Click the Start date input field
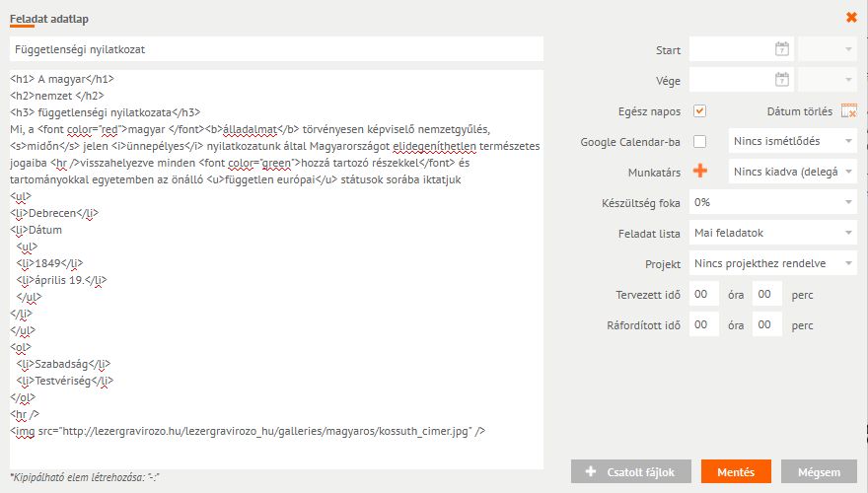Image resolution: width=868 pixels, height=493 pixels. (x=741, y=49)
